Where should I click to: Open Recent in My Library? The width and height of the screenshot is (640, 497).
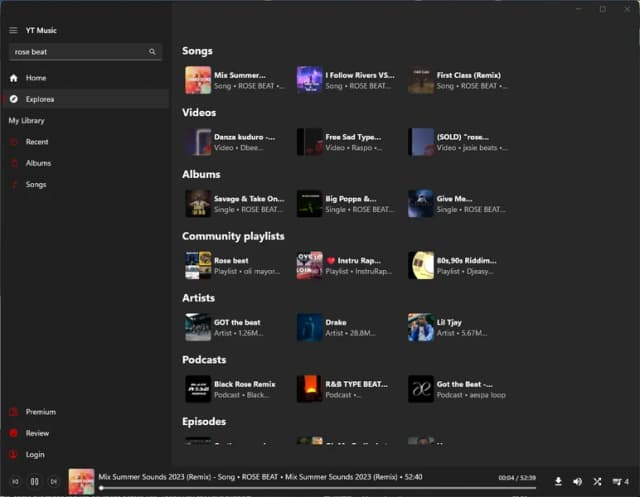coord(85,142)
